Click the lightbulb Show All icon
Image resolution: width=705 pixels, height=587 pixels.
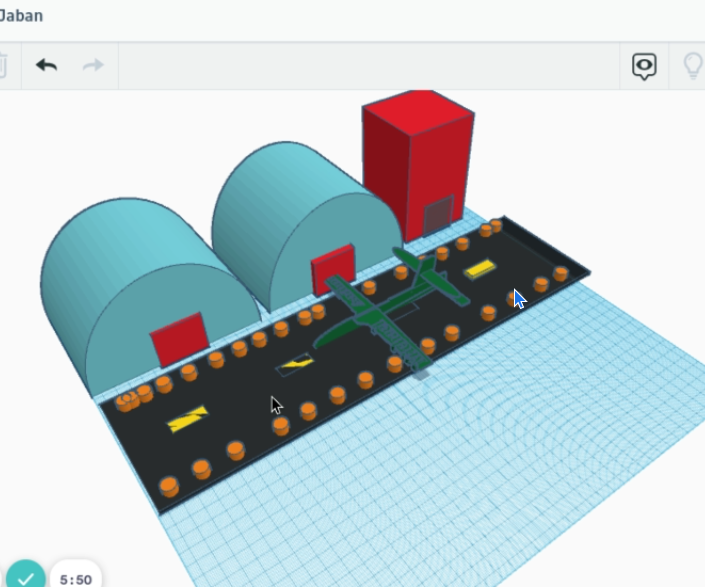click(692, 66)
